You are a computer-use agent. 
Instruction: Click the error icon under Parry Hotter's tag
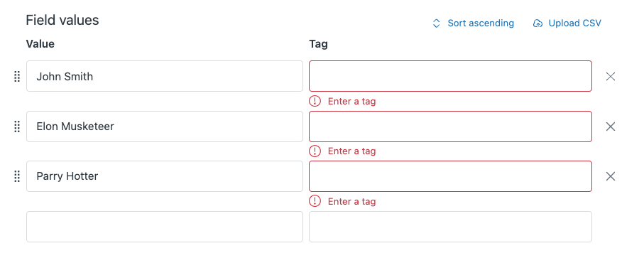315,201
